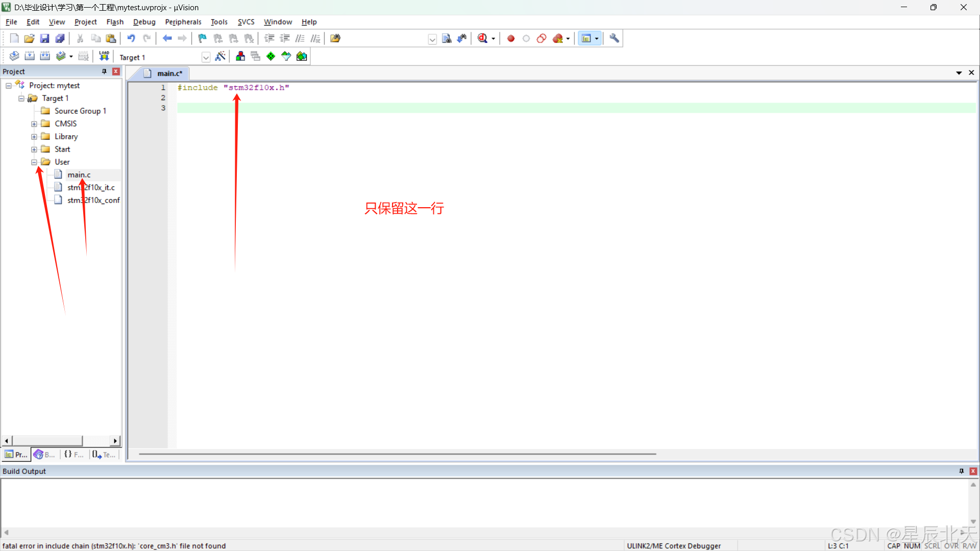Screen dimensions: 980x551
Task: Toggle the bookmark flag icon
Action: [203, 38]
